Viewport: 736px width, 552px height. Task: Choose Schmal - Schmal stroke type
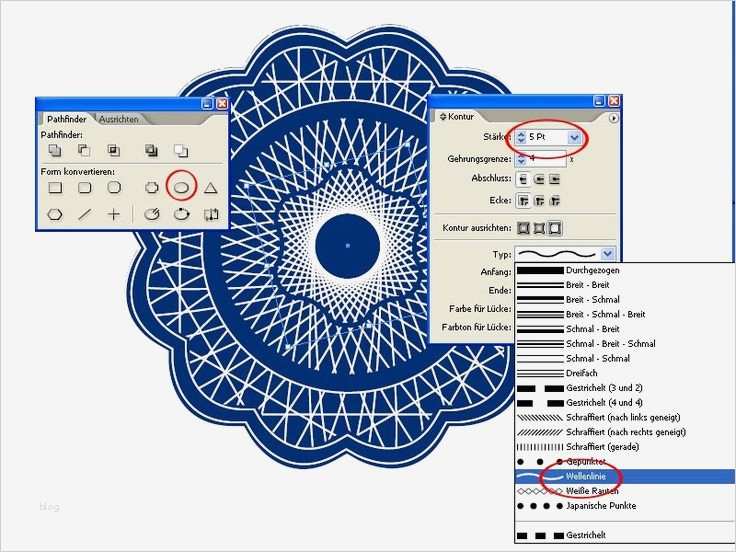(624, 359)
